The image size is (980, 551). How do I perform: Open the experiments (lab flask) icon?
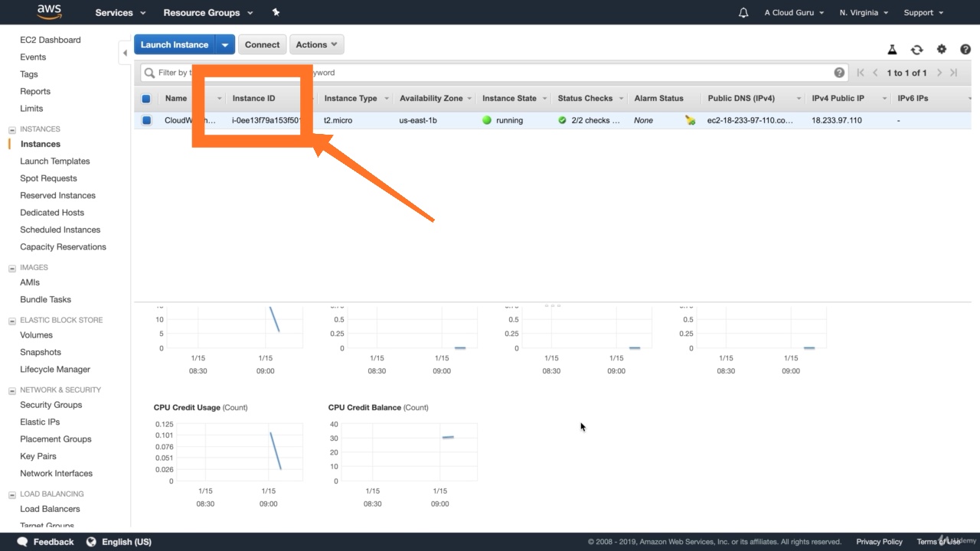point(893,48)
